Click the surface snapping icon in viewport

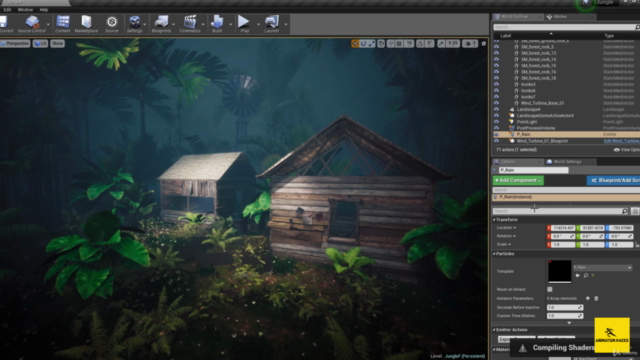point(391,44)
